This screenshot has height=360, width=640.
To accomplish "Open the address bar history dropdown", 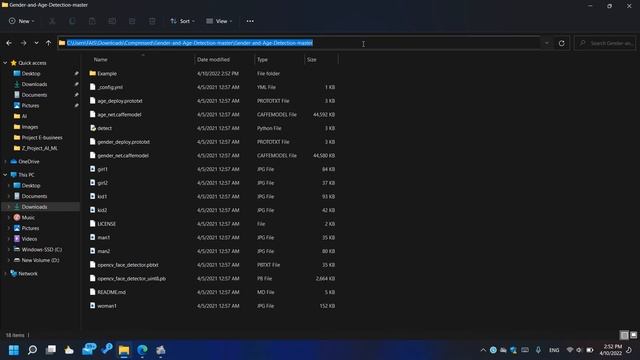I will coord(547,43).
